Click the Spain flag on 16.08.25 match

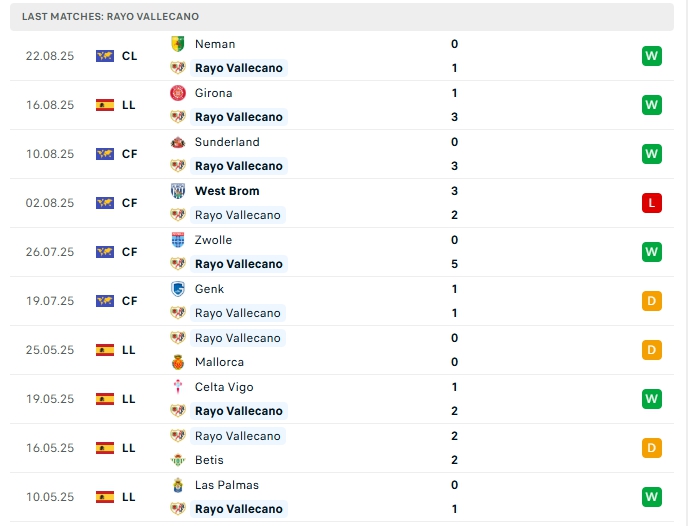[x=105, y=105]
